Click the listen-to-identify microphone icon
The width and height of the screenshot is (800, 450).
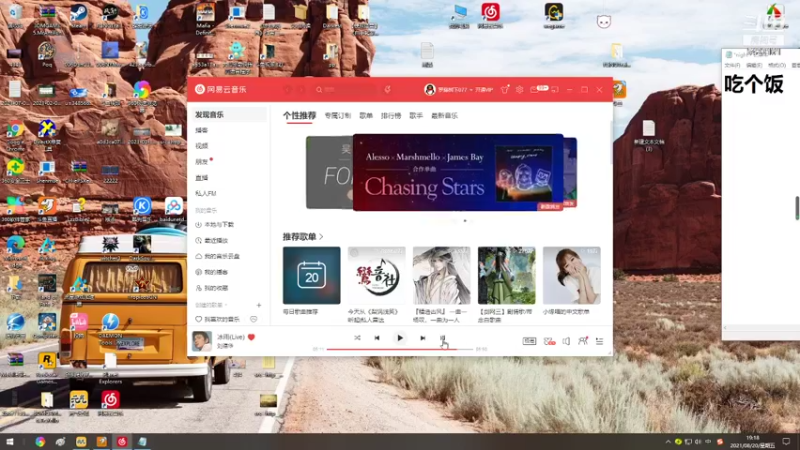point(388,90)
